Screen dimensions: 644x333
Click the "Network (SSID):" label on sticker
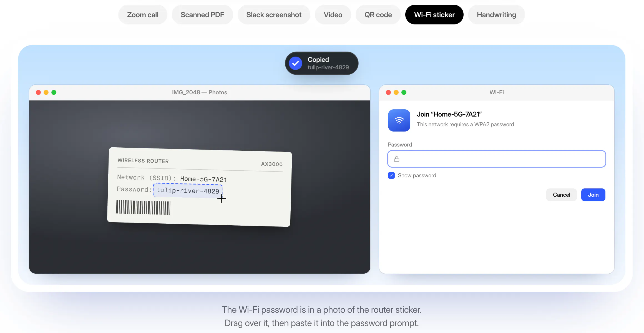tap(146, 178)
